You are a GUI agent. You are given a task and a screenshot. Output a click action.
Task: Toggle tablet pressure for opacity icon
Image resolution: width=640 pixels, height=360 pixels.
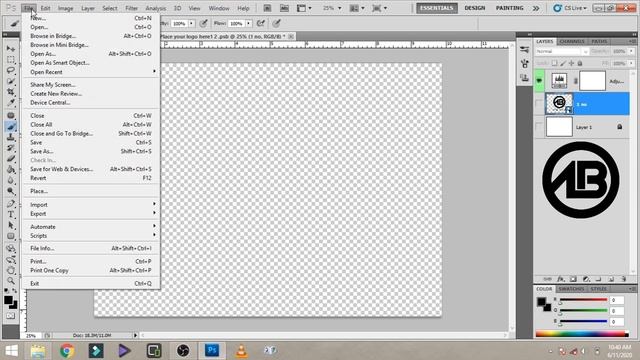[x=204, y=23]
